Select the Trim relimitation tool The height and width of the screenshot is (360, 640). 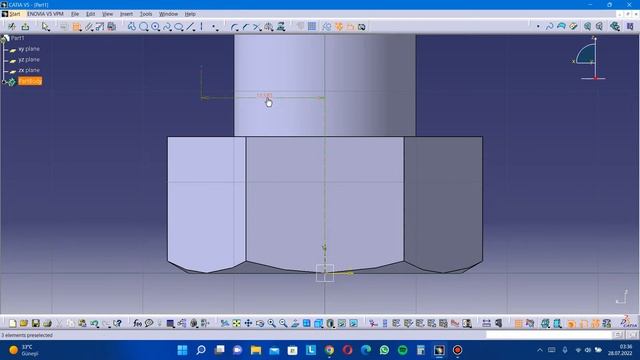(257, 27)
